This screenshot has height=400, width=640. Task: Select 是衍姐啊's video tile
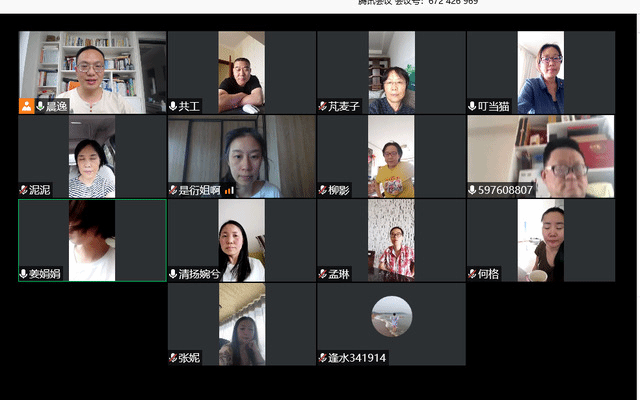(242, 156)
